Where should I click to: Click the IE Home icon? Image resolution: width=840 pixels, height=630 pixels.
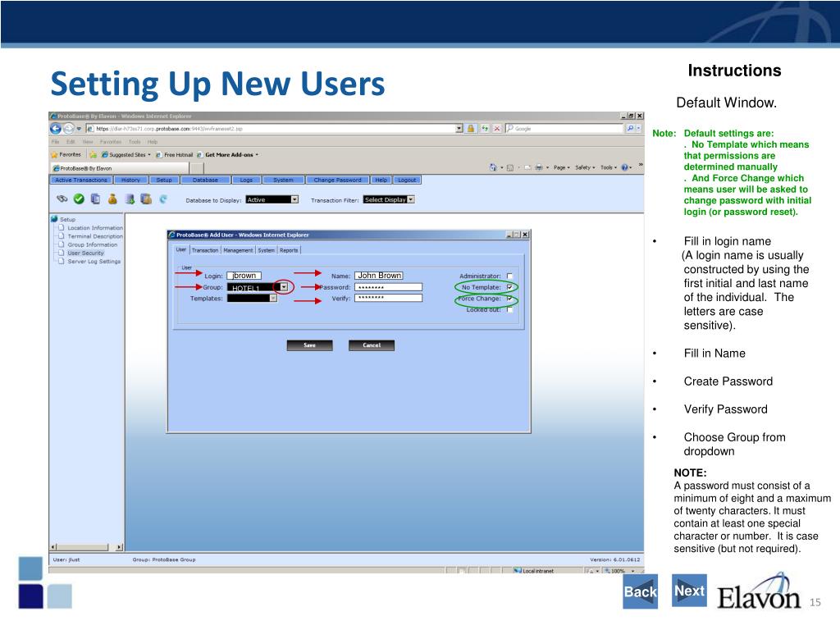[492, 167]
